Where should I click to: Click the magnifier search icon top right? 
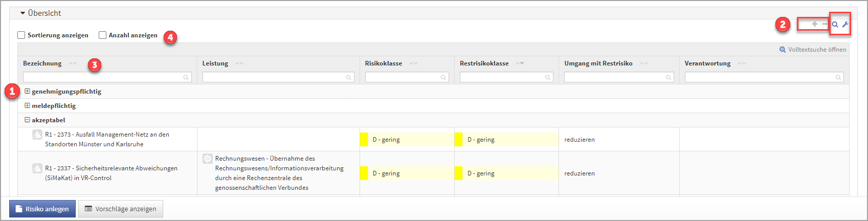[x=835, y=25]
